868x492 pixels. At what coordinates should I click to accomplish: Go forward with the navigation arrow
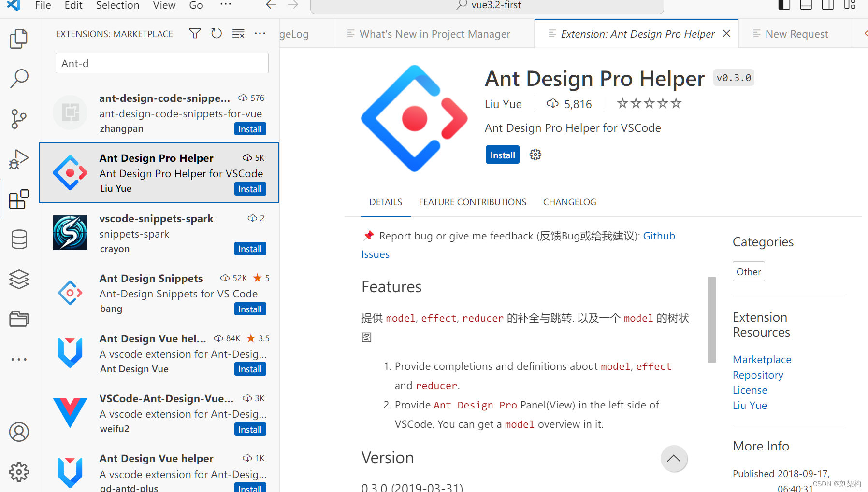[x=293, y=5]
